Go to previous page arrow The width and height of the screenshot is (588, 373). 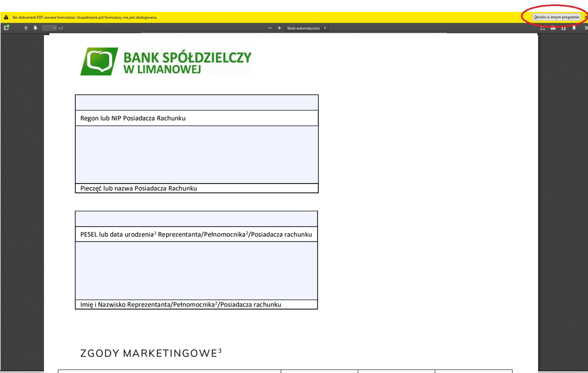pos(26,28)
